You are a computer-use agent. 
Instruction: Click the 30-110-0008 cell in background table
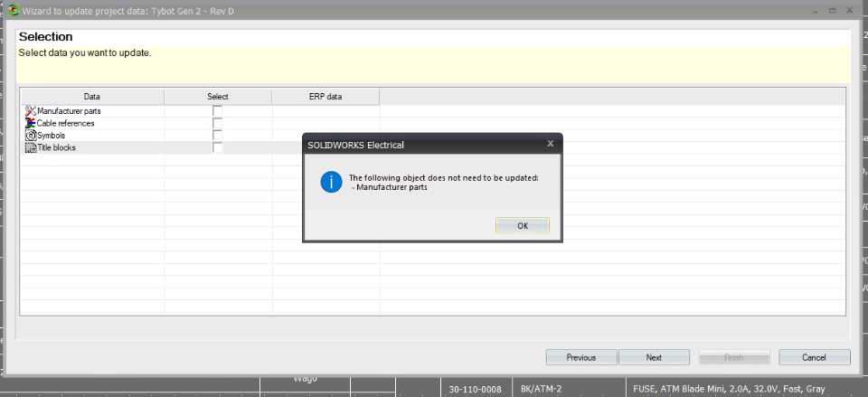pyautogui.click(x=476, y=389)
